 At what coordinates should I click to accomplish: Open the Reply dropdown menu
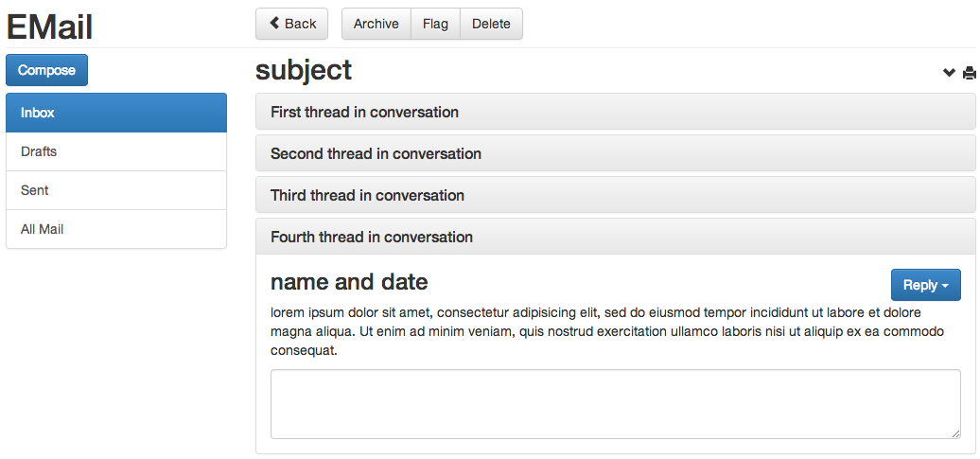point(925,285)
